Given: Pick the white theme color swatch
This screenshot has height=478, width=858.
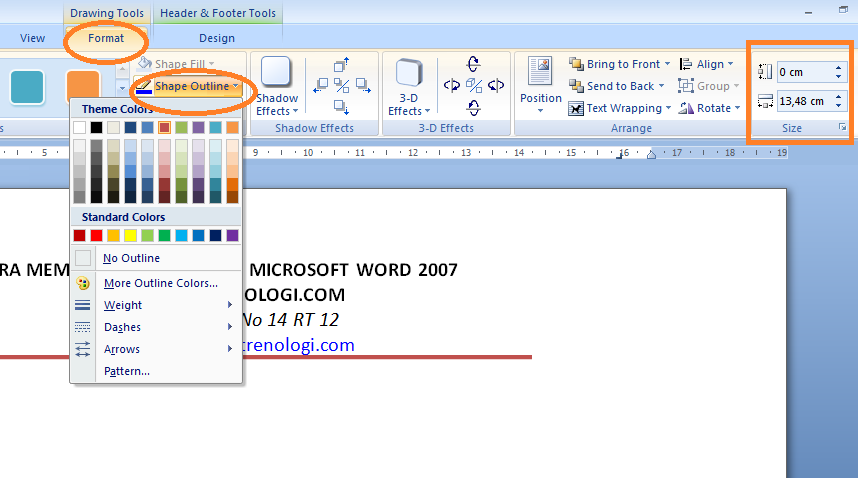Looking at the screenshot, I should 79,127.
